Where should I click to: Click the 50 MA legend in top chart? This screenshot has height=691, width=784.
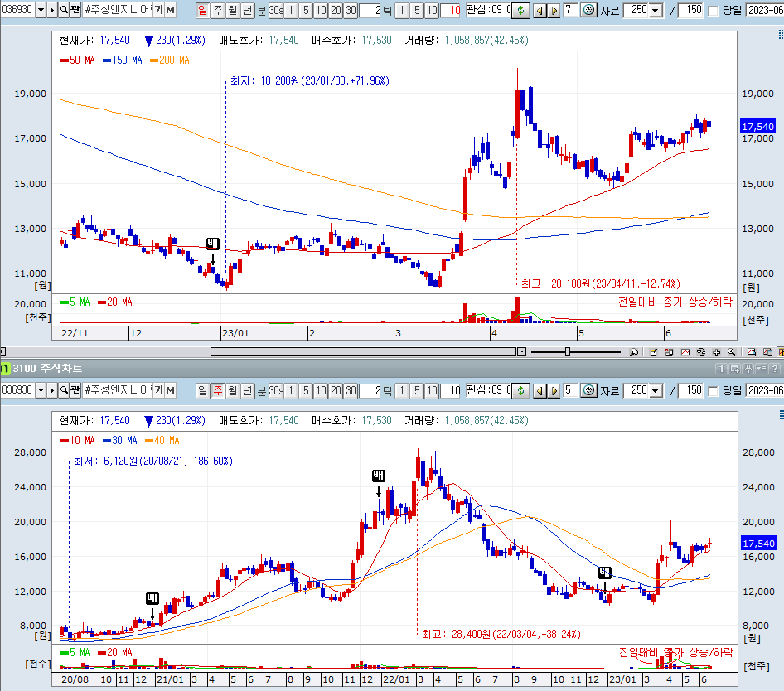click(78, 60)
